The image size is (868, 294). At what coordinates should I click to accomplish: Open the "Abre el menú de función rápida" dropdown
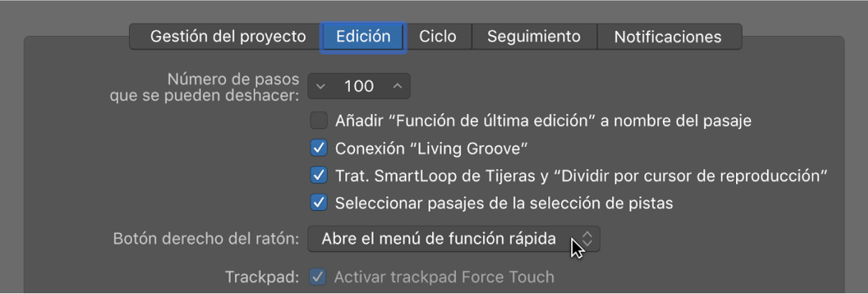454,239
